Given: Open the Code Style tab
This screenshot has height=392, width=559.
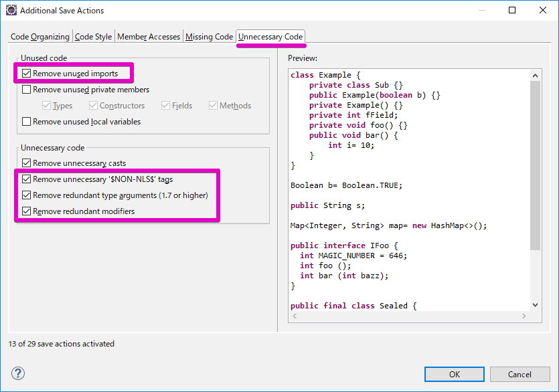Looking at the screenshot, I should tap(94, 37).
